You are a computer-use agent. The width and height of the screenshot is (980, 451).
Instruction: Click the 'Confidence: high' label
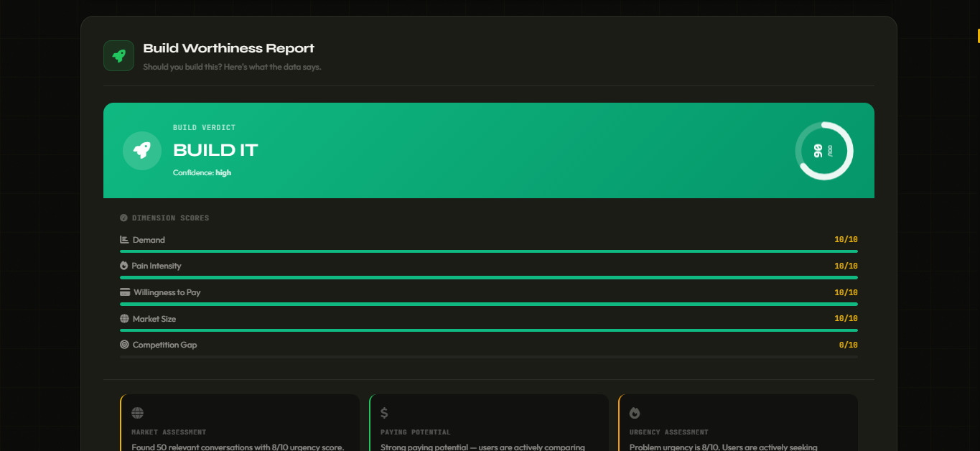pyautogui.click(x=202, y=172)
